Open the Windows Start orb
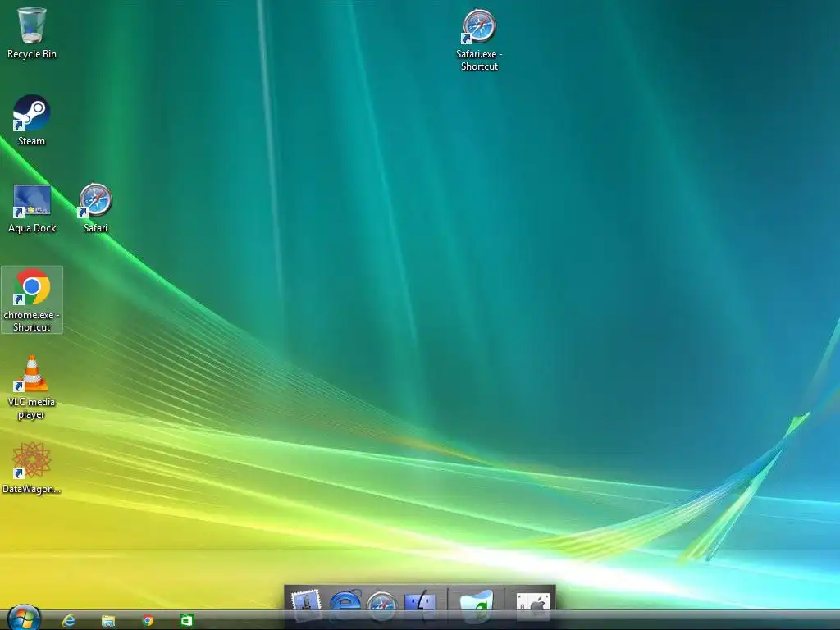 coord(24,619)
